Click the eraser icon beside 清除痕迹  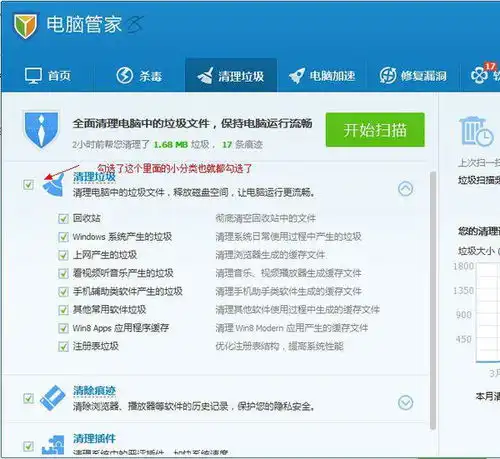(53, 398)
